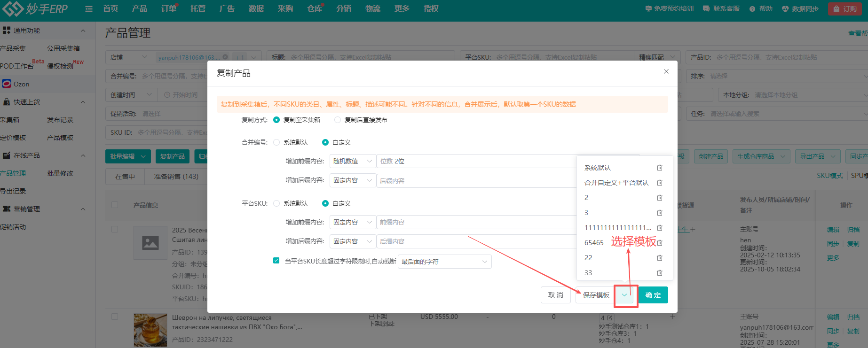Open the 仓库 menu in top navigation
868x348 pixels.
point(314,9)
